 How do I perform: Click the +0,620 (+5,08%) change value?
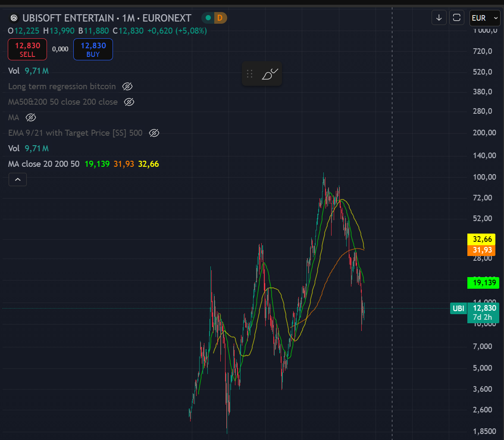coord(177,31)
